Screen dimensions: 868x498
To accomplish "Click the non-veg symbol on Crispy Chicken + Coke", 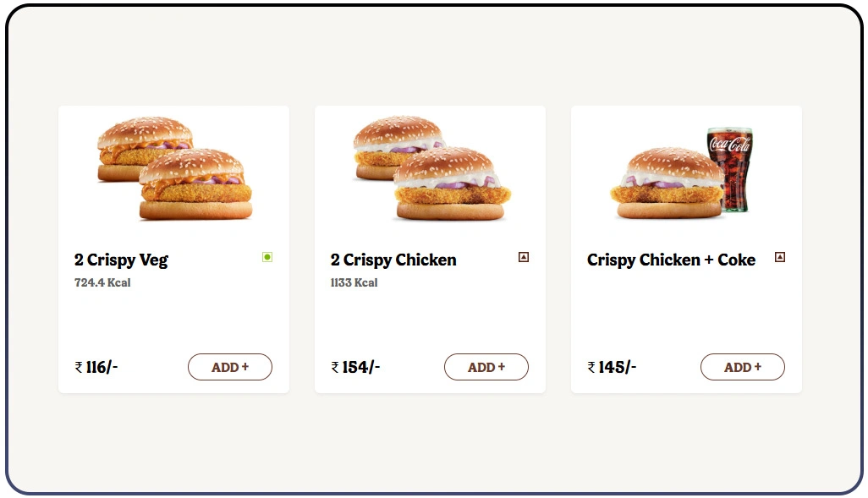I will [779, 256].
